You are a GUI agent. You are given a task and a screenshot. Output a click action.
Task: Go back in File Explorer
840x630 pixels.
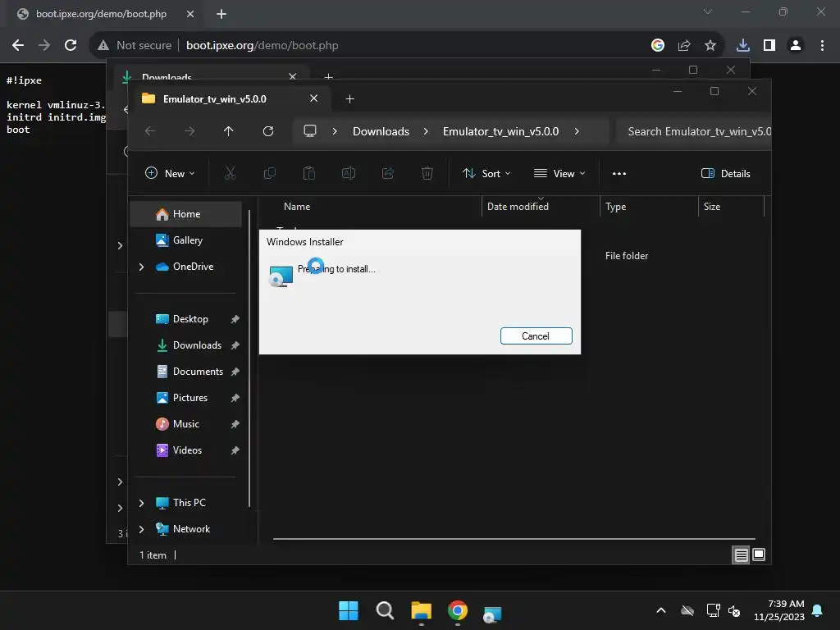(150, 131)
